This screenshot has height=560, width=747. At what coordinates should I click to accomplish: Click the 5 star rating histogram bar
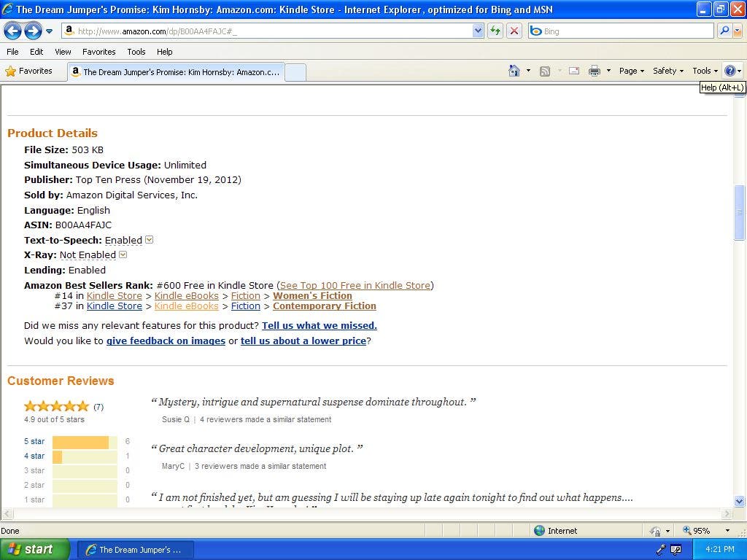(84, 442)
